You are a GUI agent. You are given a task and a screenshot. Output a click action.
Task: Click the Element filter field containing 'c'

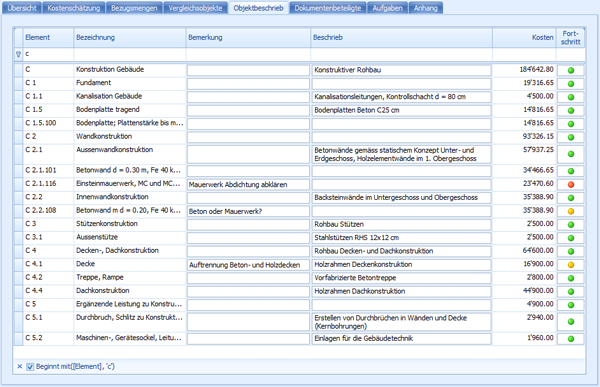tap(48, 54)
